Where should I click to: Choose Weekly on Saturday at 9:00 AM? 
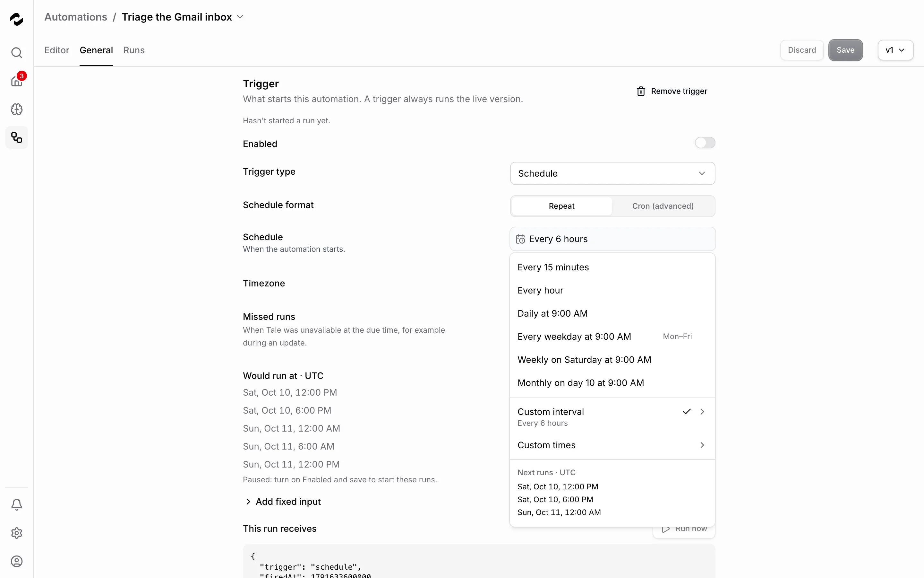coord(612,360)
